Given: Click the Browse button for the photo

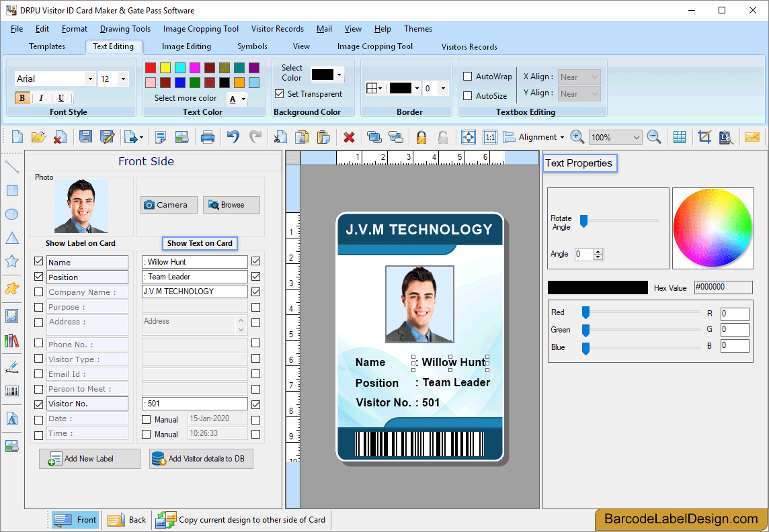Looking at the screenshot, I should (231, 204).
